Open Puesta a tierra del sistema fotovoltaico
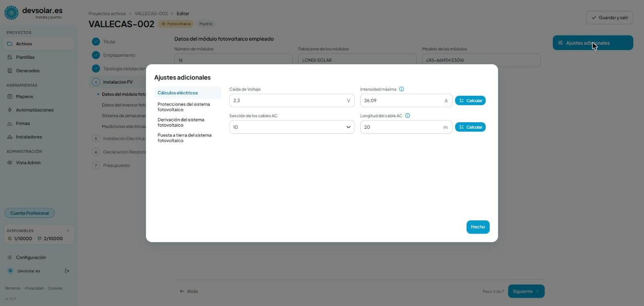644x306 pixels. (188, 138)
